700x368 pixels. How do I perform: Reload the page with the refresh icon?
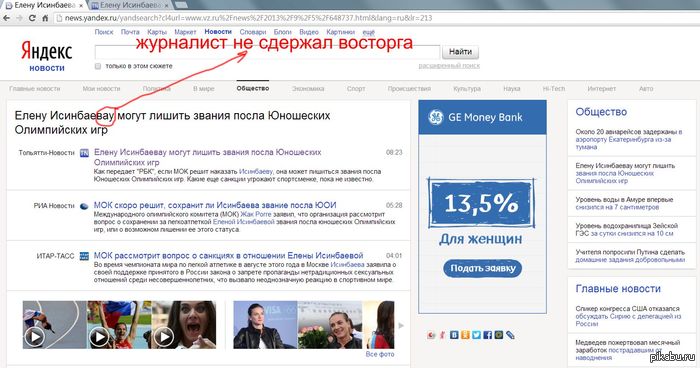coord(32,18)
